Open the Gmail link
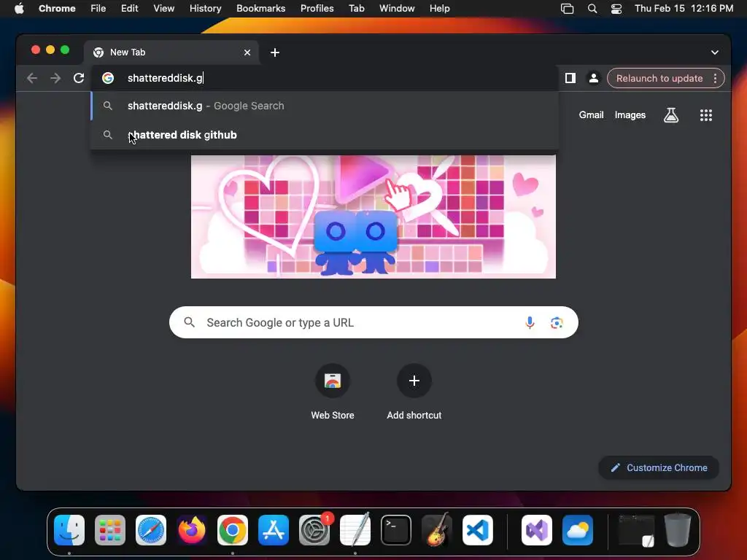This screenshot has height=560, width=747. click(x=591, y=114)
